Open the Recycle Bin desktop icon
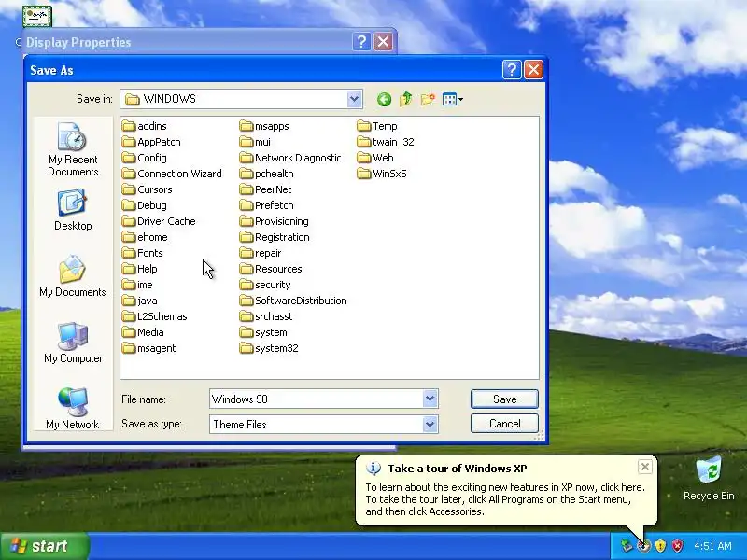Screen dimensions: 747x560 click(x=709, y=479)
